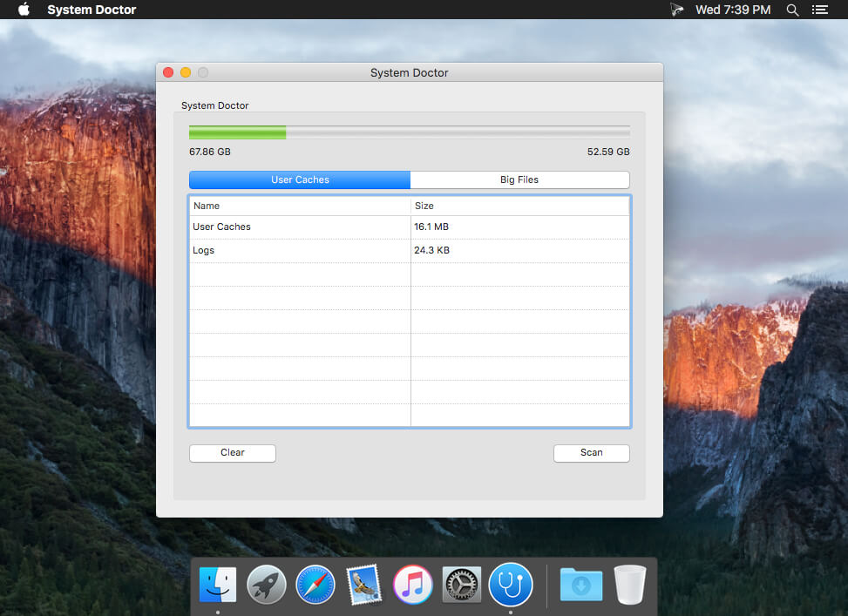
Task: Open System Doctor menu in menu bar
Action: click(92, 10)
